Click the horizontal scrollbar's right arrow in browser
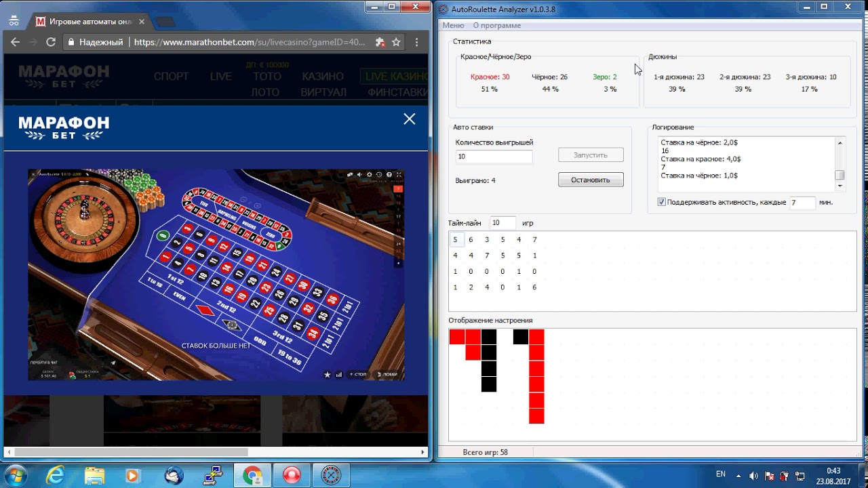868x488 pixels. 422,452
